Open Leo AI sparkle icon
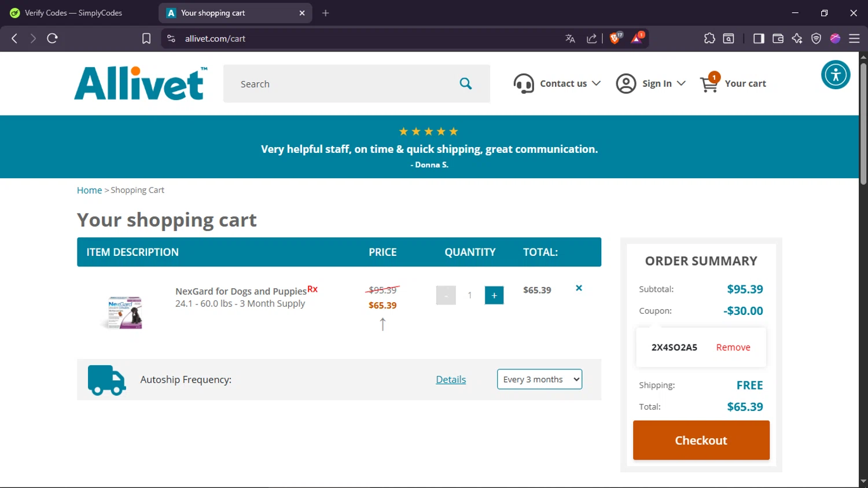 797,38
